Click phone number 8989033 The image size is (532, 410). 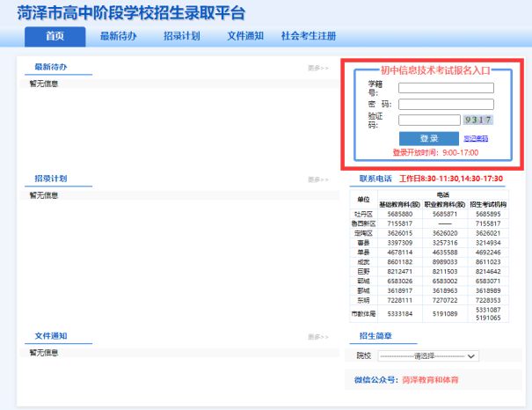pyautogui.click(x=445, y=262)
